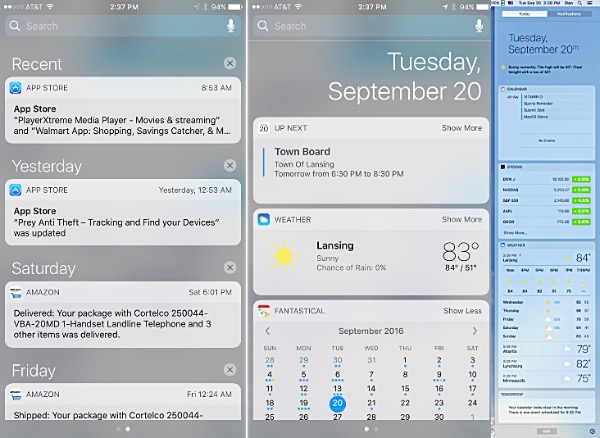Click Show More in the Mac Stocks widget
Screen dimensions: 600x438
515,233
